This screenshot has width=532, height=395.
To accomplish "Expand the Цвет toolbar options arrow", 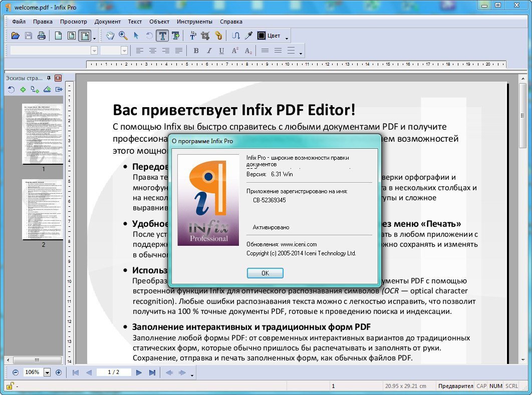I will 287,39.
